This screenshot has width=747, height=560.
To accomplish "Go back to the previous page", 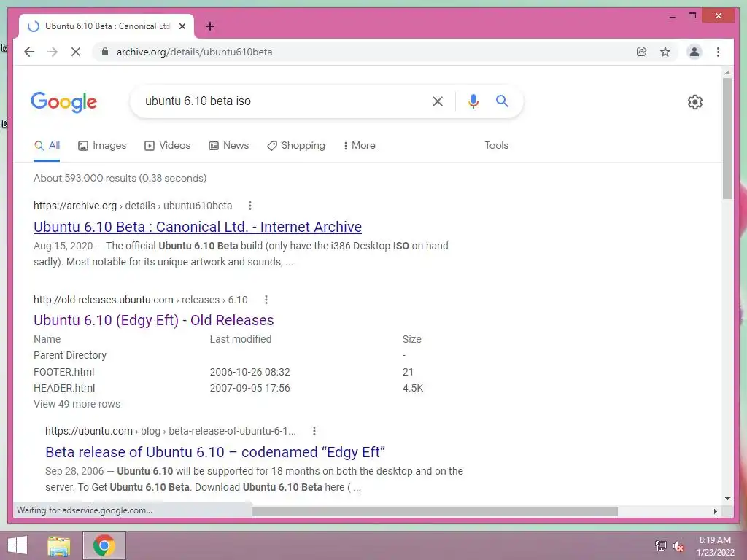I will [x=29, y=52].
